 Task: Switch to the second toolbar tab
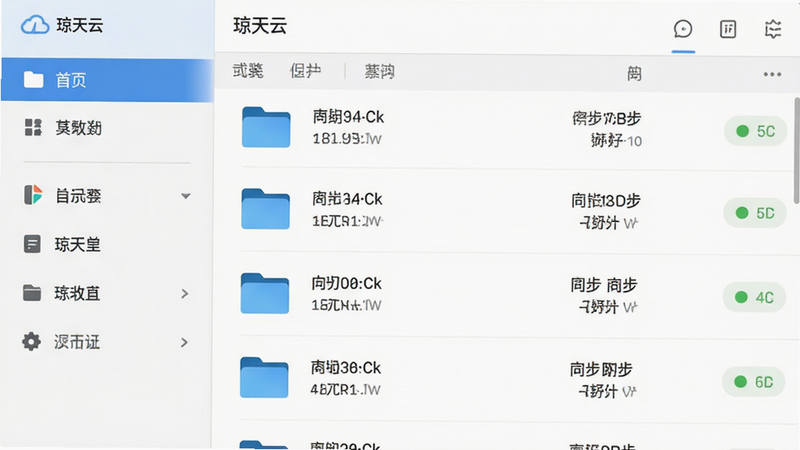[x=306, y=70]
